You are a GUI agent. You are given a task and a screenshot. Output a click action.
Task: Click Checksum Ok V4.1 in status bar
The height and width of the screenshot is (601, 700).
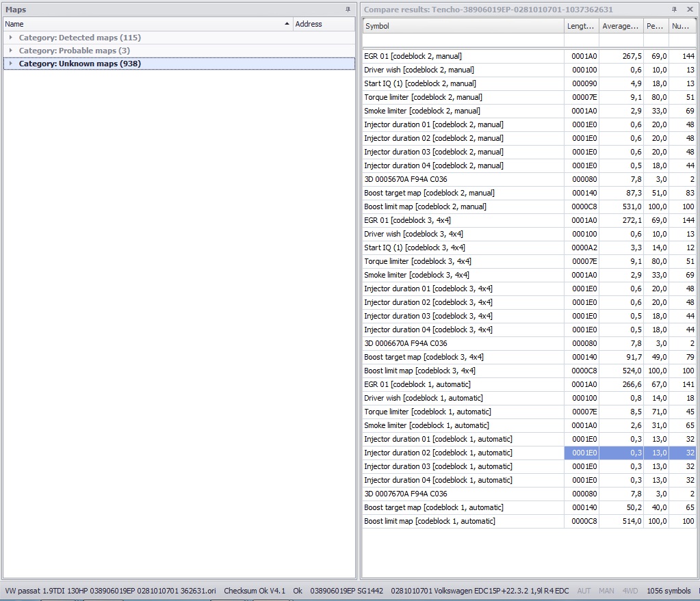click(255, 591)
